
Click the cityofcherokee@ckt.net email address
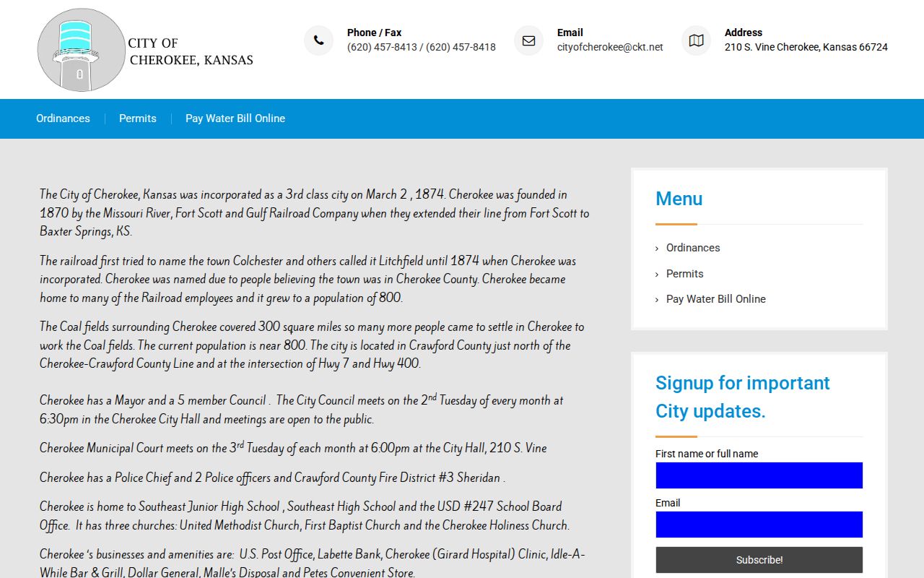point(610,47)
